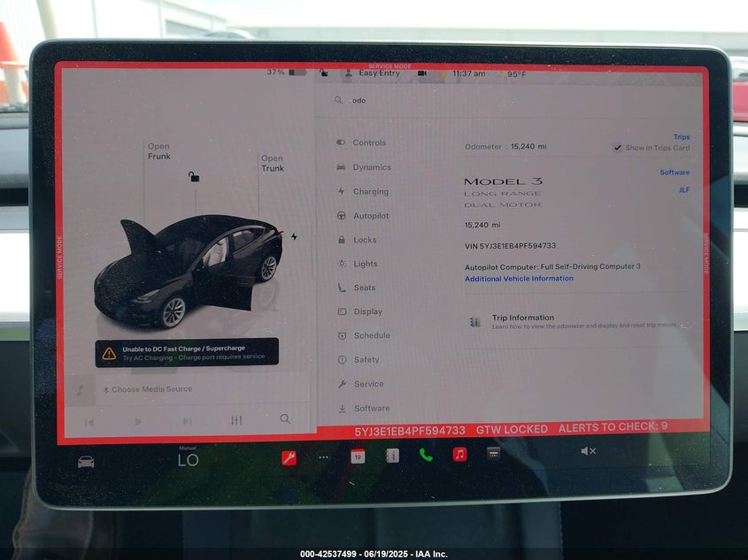Toggle Show in Trips Card checkbox
748x560 pixels.
pos(618,148)
